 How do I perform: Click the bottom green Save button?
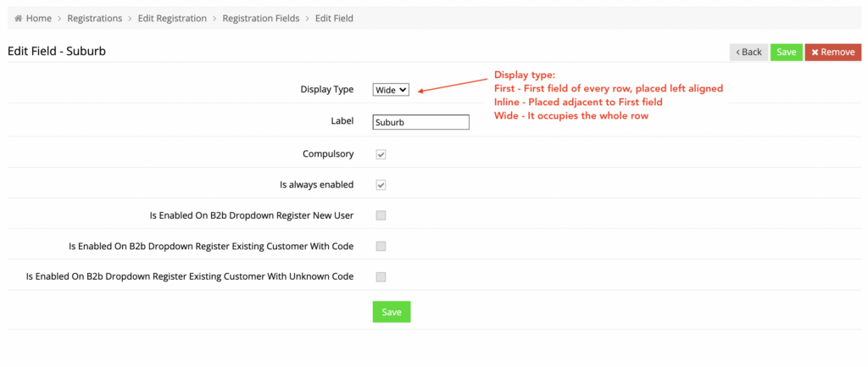pyautogui.click(x=392, y=312)
